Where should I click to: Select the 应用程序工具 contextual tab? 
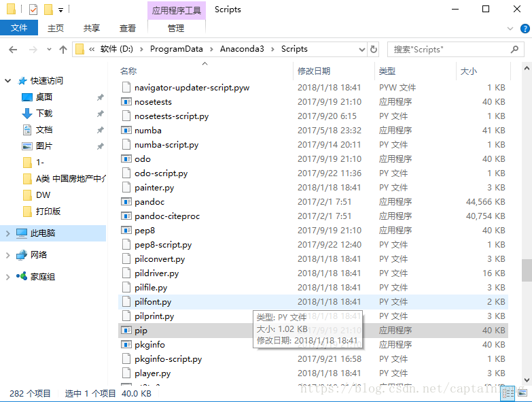click(177, 10)
